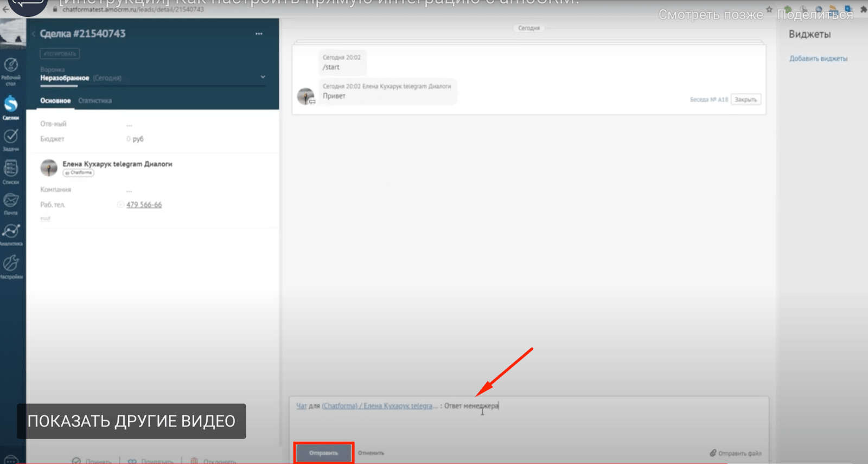Click the Отв-ный field value
The height and width of the screenshot is (464, 868).
[x=129, y=124]
